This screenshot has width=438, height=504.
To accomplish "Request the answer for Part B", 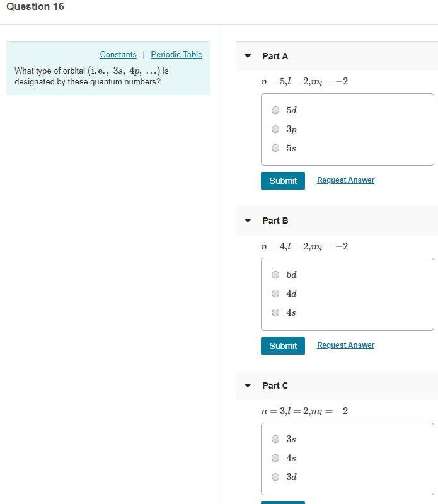I will (x=345, y=345).
